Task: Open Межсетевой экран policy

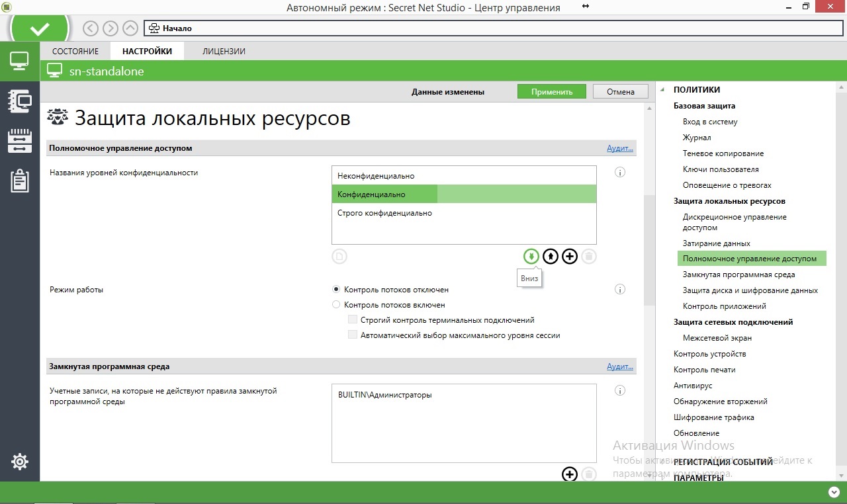Action: pyautogui.click(x=717, y=338)
